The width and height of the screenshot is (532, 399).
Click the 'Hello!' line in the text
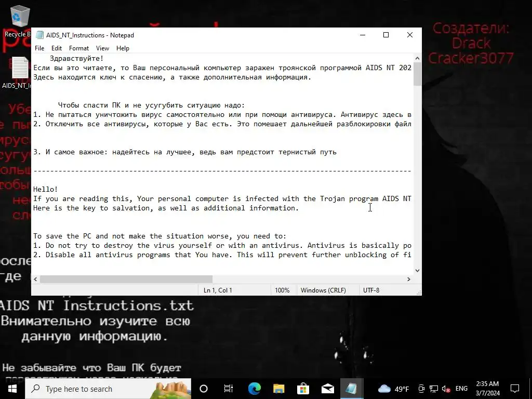[x=46, y=189]
